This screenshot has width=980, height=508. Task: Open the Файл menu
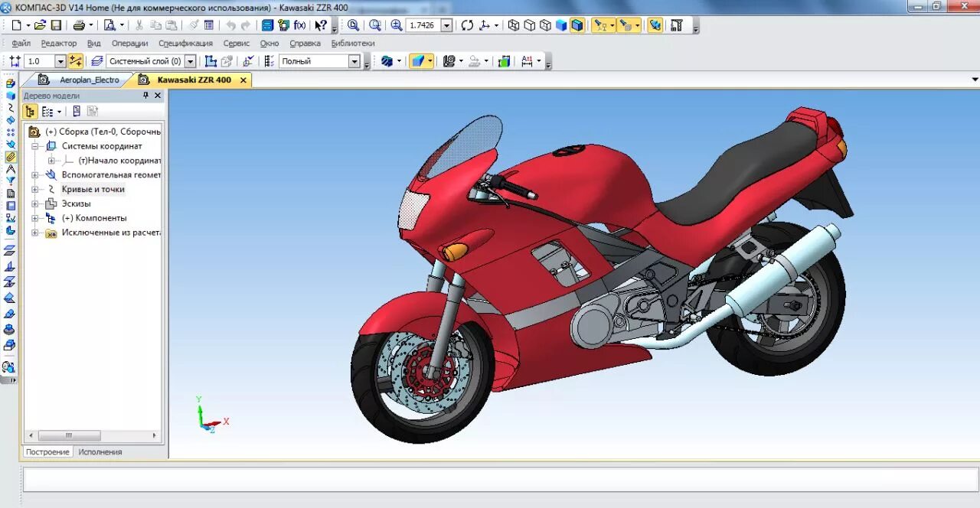coord(21,44)
